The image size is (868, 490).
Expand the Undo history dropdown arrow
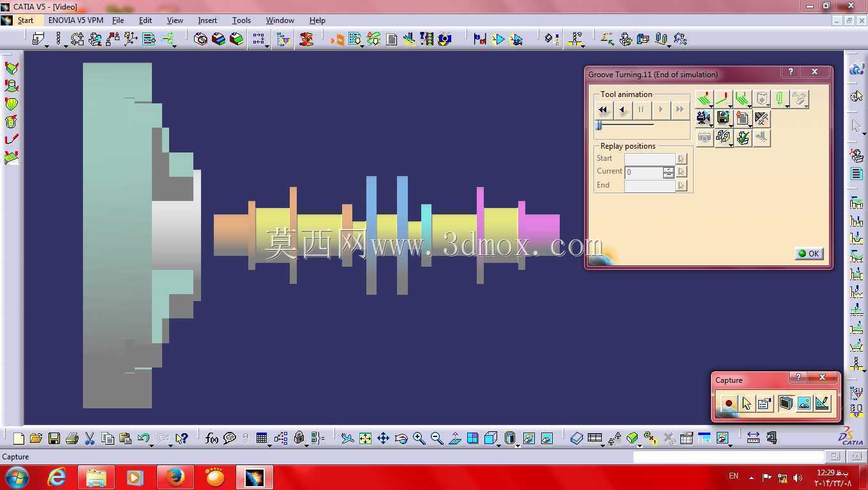click(x=151, y=445)
